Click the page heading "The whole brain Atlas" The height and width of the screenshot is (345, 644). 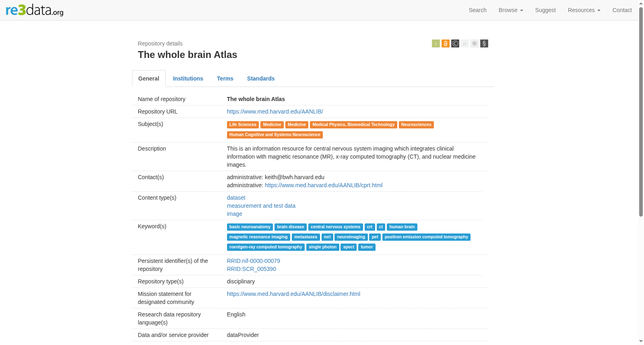click(188, 55)
